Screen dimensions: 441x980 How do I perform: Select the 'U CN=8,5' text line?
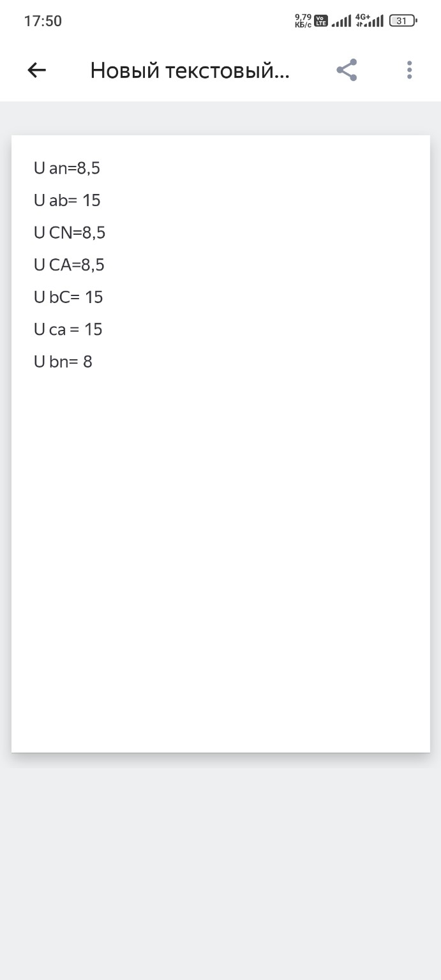70,233
